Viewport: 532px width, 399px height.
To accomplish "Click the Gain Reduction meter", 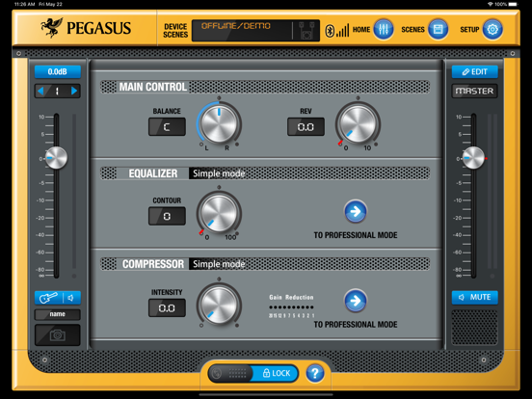I will click(291, 307).
